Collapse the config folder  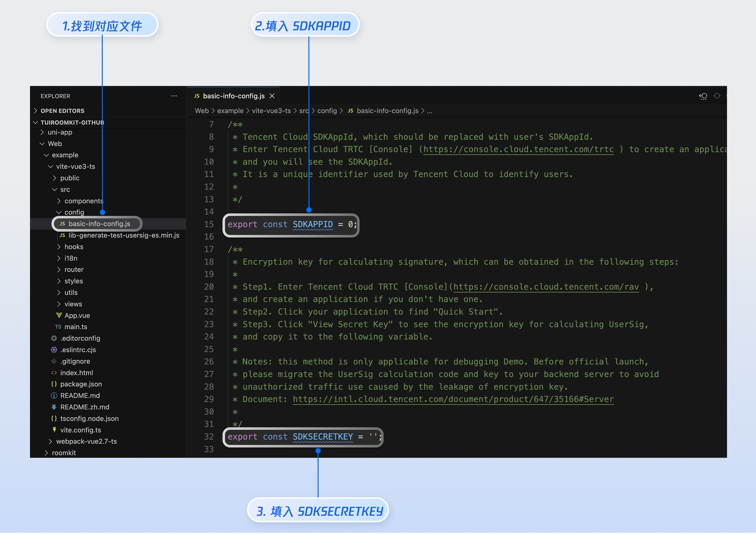(x=74, y=212)
